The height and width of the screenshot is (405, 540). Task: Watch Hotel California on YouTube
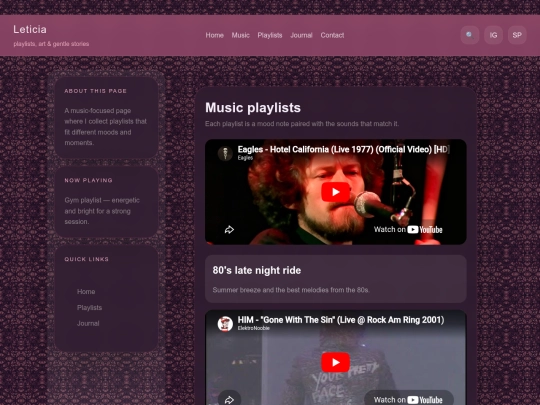408,230
